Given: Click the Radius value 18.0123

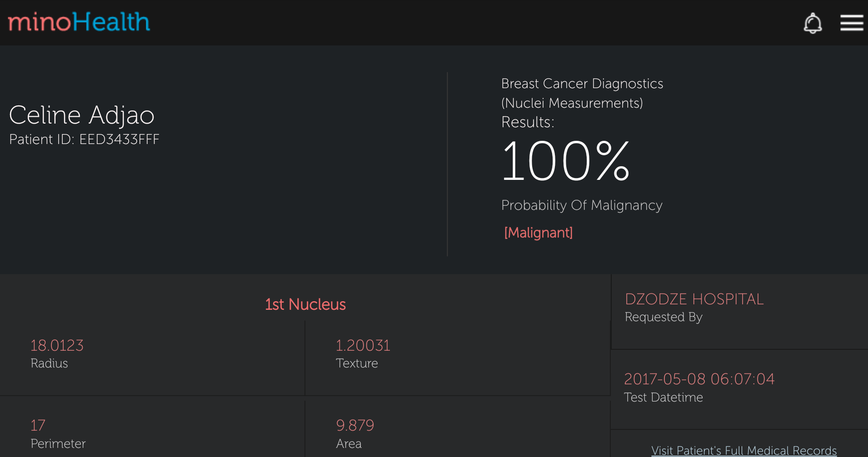Looking at the screenshot, I should click(57, 346).
